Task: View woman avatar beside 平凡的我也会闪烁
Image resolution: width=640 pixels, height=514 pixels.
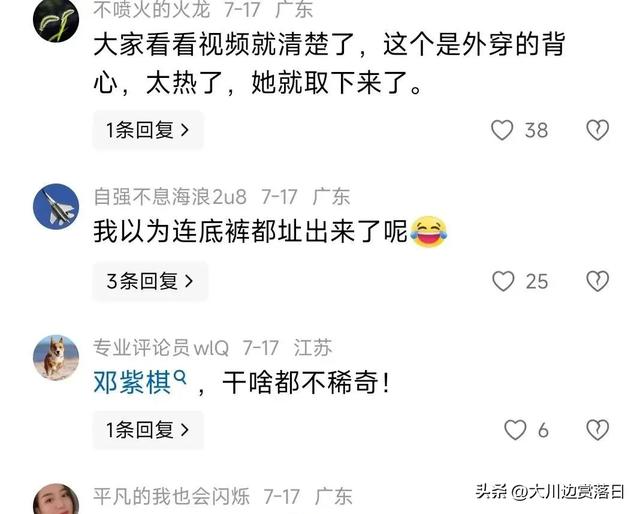Action: (56, 499)
